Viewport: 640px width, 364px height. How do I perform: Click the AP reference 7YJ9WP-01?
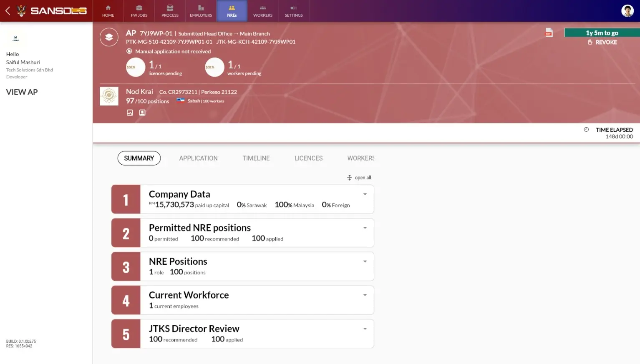click(156, 33)
